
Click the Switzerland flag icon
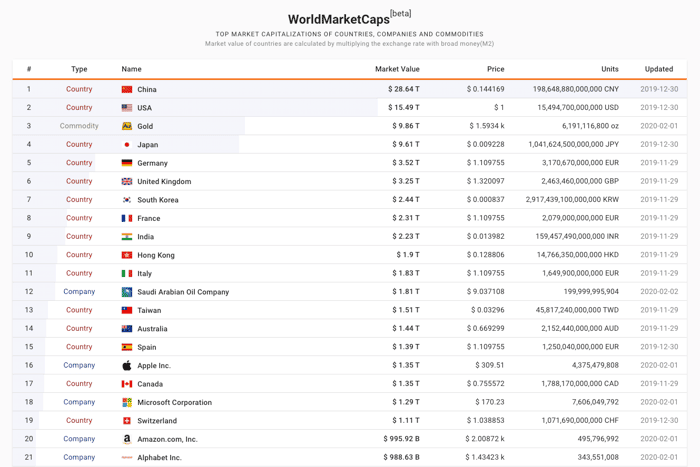(x=127, y=421)
